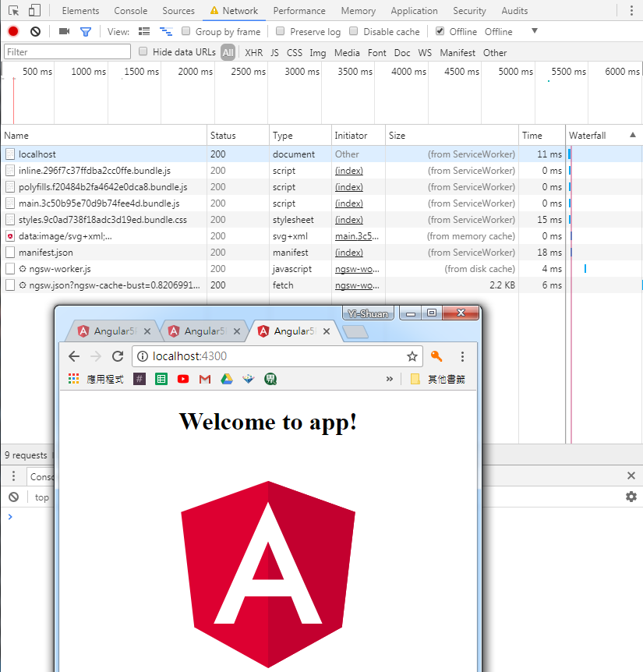Open the Slack hash bookmark icon
Image resolution: width=643 pixels, height=672 pixels.
[140, 379]
